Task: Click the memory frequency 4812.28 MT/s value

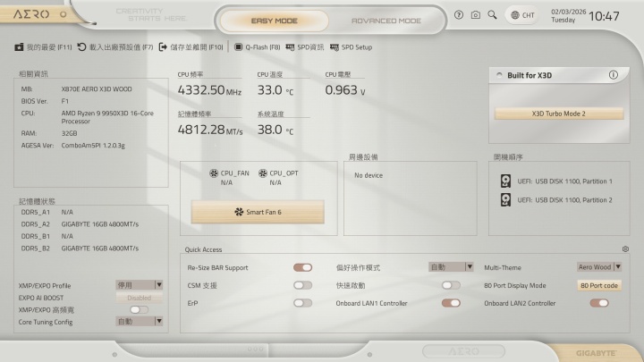Action: click(210, 130)
